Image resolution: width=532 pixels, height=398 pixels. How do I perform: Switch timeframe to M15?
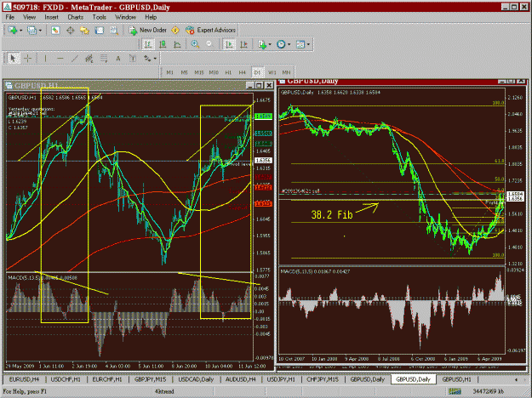pyautogui.click(x=199, y=72)
